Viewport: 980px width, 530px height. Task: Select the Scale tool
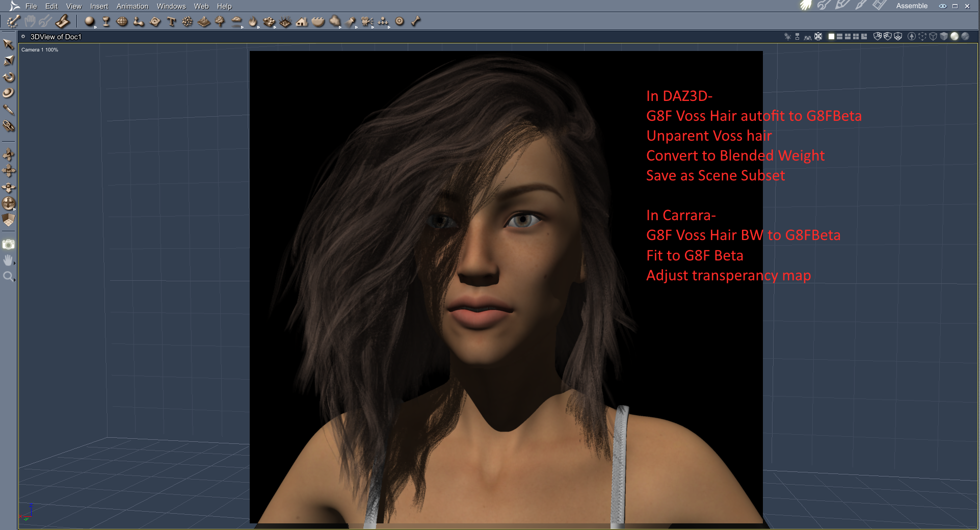click(x=9, y=93)
